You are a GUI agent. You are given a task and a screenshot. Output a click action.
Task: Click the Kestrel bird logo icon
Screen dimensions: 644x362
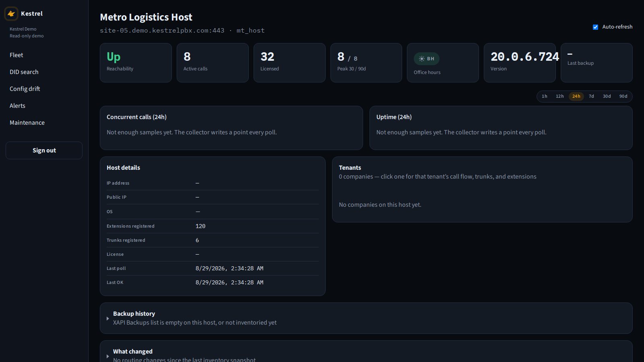pyautogui.click(x=11, y=14)
